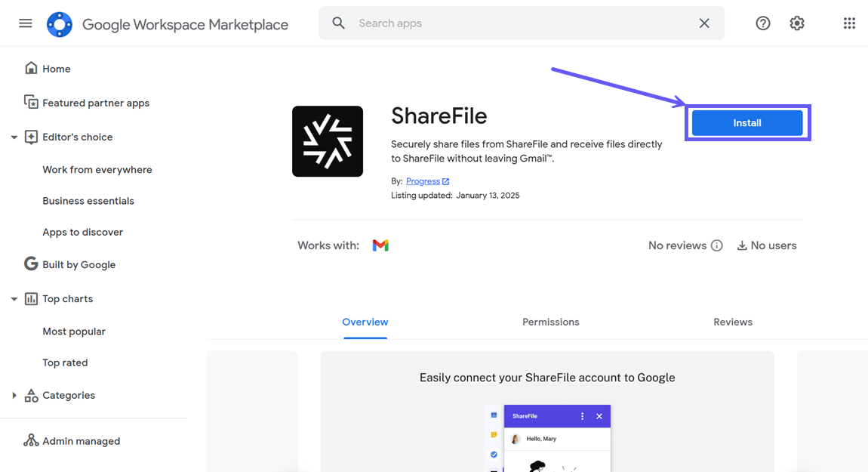Click the Home house icon
The image size is (868, 472).
pos(31,68)
